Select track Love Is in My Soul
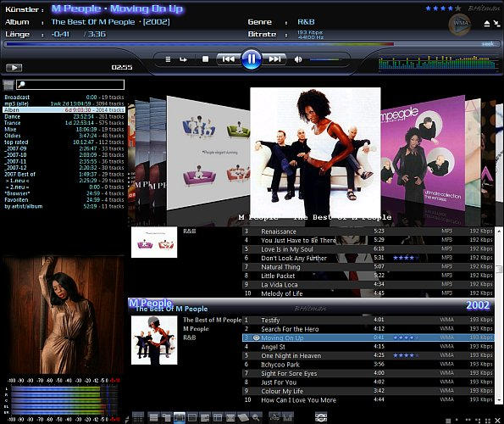This screenshot has width=504, height=424. tap(368, 249)
